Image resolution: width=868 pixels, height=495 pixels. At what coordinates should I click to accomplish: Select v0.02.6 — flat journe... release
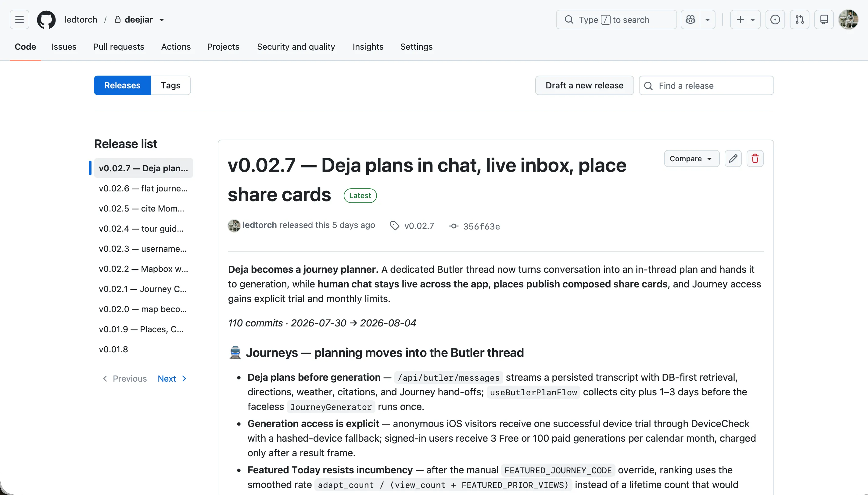click(x=144, y=188)
